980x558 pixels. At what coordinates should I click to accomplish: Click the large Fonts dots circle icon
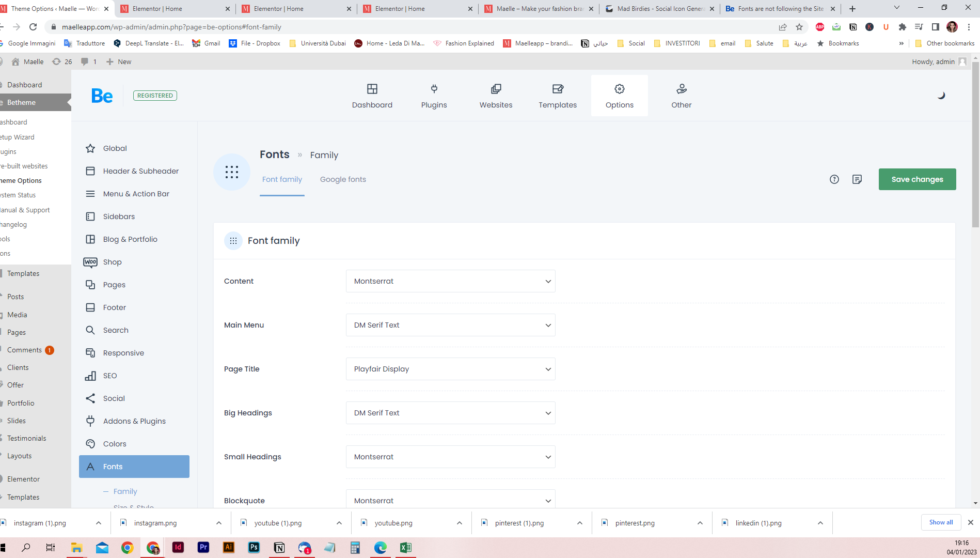[232, 172]
